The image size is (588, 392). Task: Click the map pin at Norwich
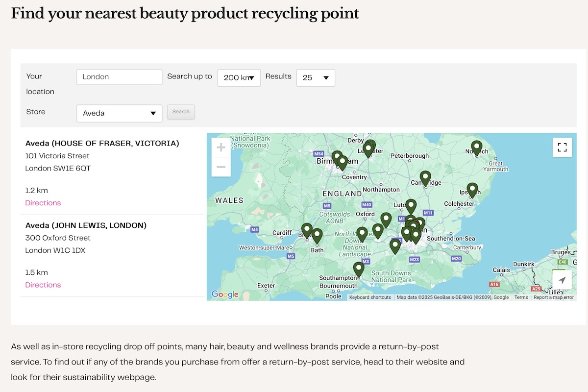(x=477, y=147)
